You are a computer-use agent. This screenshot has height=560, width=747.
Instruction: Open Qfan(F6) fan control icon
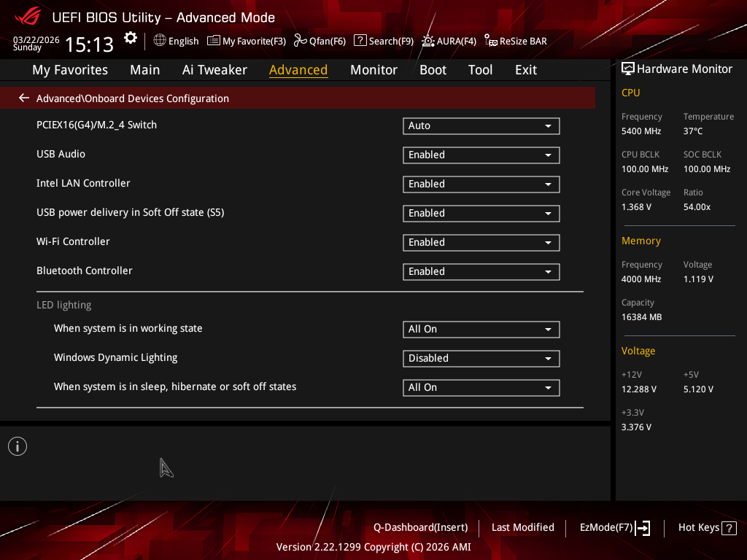[x=300, y=41]
